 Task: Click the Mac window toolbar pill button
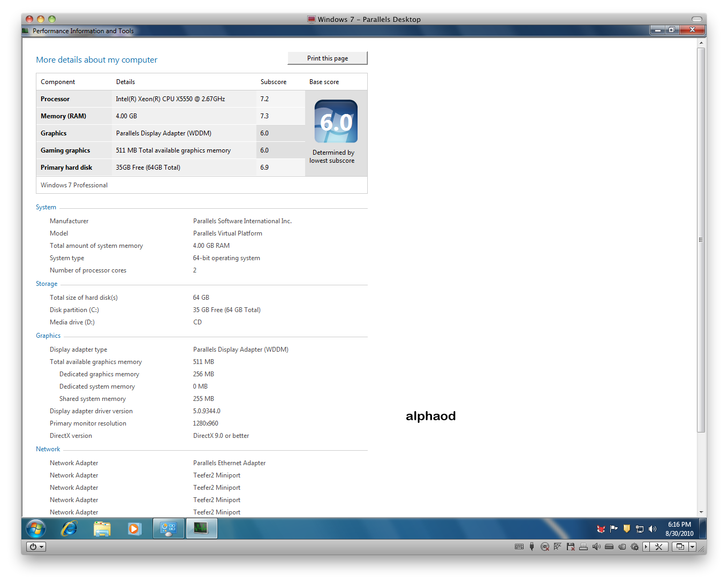696,19
